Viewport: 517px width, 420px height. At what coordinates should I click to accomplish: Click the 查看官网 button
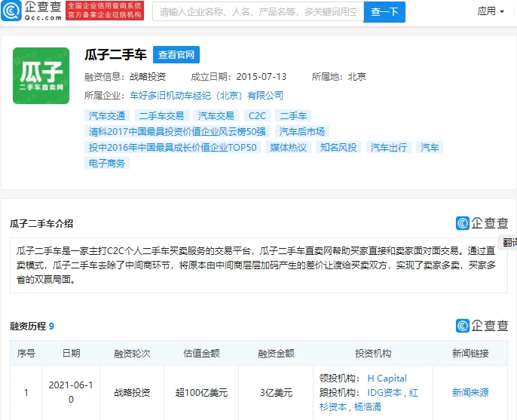pyautogui.click(x=176, y=55)
